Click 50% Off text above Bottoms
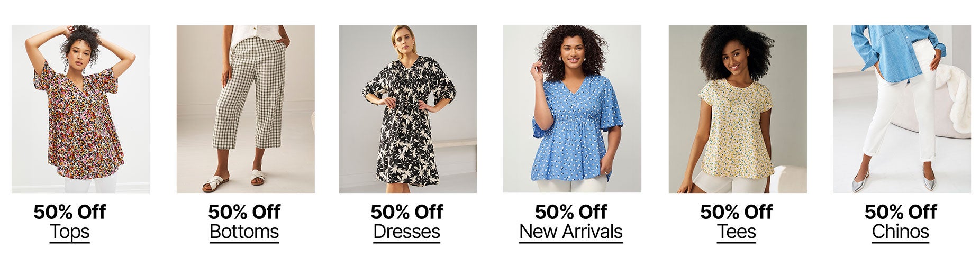The height and width of the screenshot is (276, 980). (x=244, y=212)
